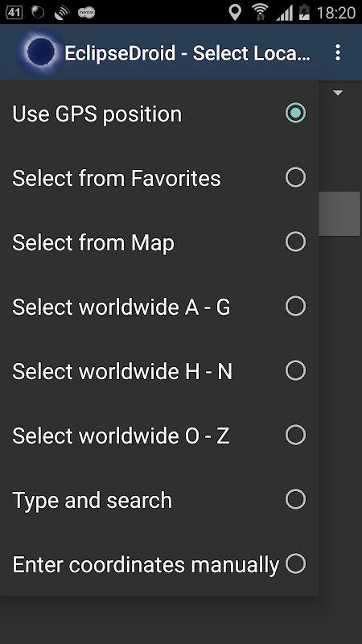This screenshot has height=644, width=362.
Task: Tap the battery charging icon
Action: point(304,12)
